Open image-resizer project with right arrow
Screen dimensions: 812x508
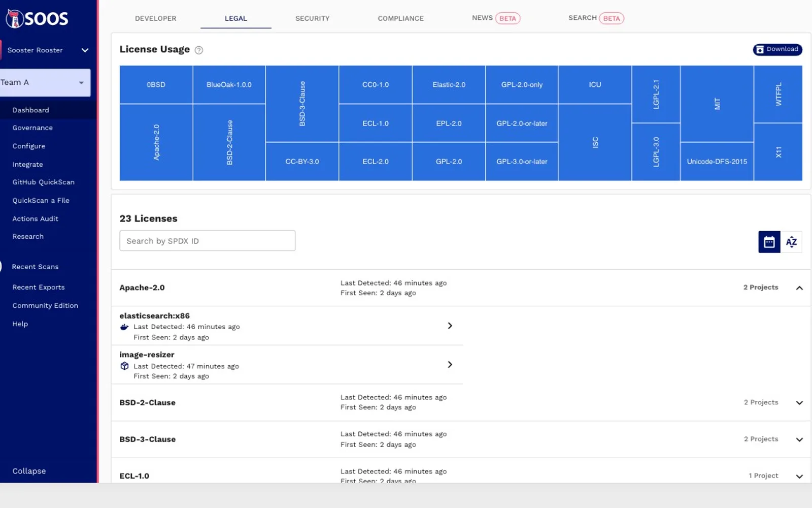pyautogui.click(x=450, y=364)
